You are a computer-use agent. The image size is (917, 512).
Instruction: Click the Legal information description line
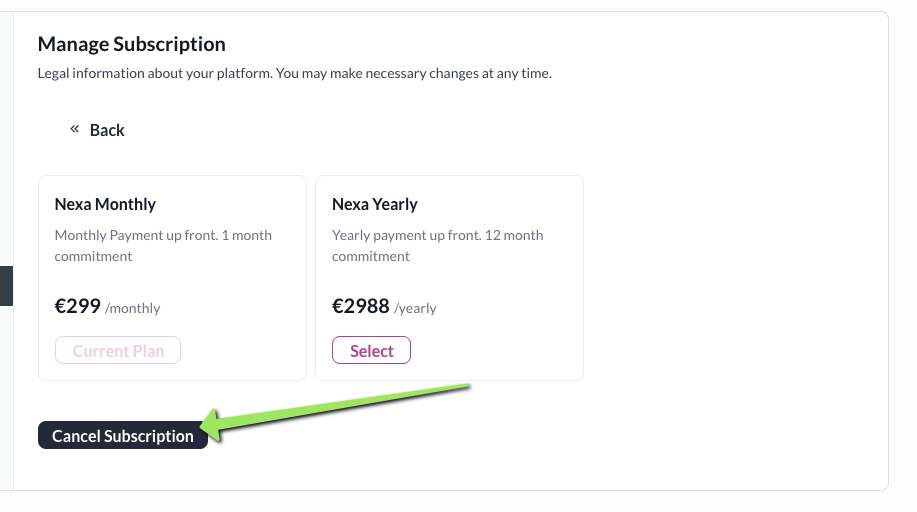294,73
